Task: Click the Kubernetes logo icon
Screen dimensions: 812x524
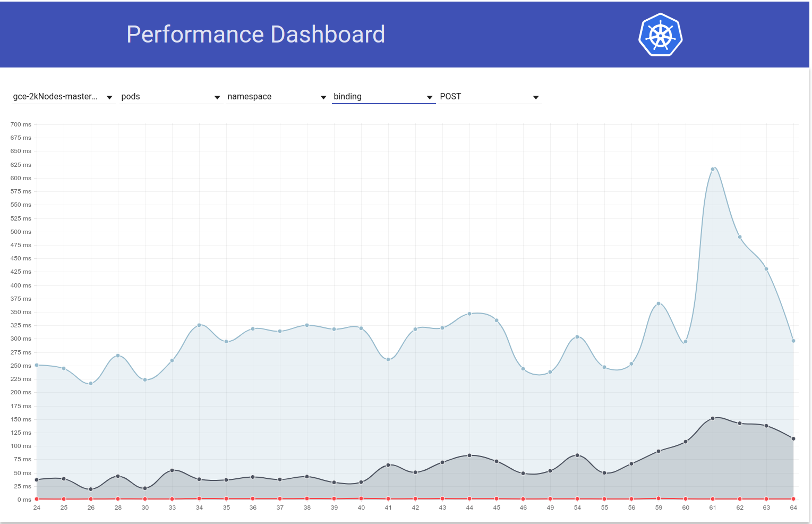Action: pos(660,35)
